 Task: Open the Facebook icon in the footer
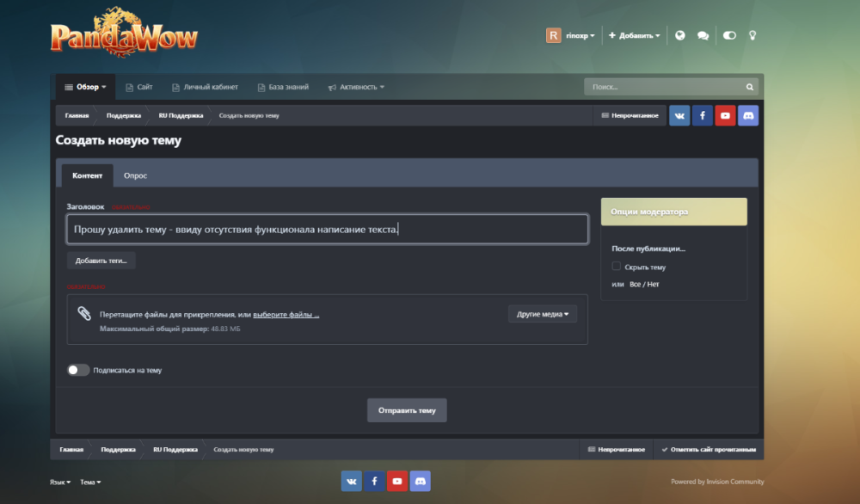[374, 482]
